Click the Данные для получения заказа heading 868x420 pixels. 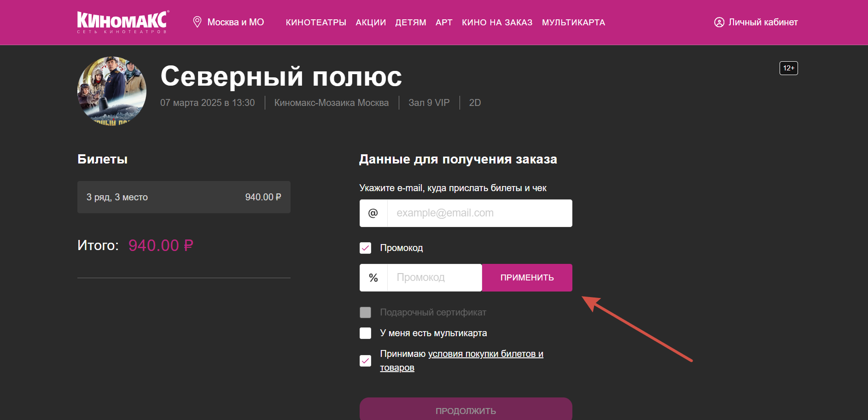[x=458, y=159]
